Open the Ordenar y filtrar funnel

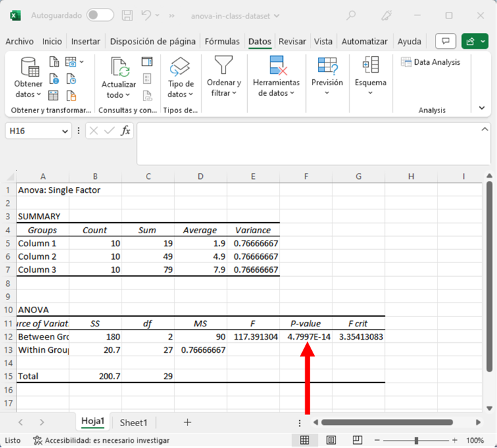pos(224,65)
